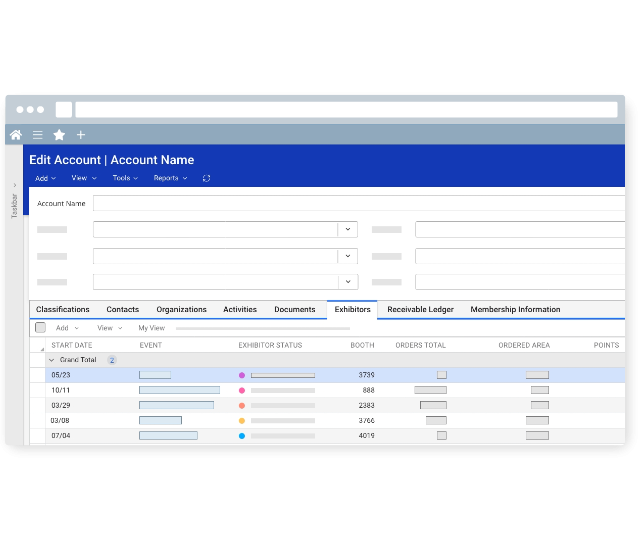Toggle orders total box in 05/23 row
The width and height of the screenshot is (640, 540).
(441, 375)
